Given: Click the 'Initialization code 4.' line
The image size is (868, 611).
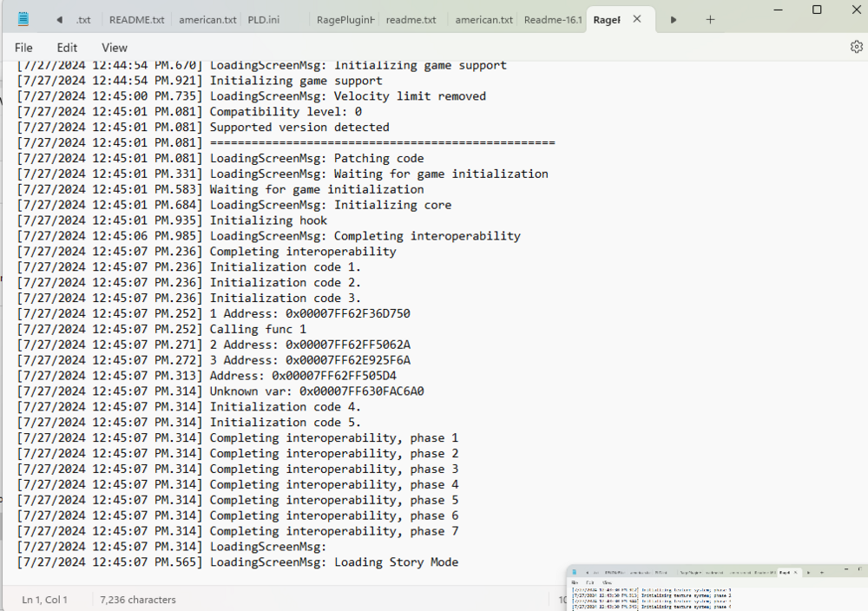Looking at the screenshot, I should point(188,406).
